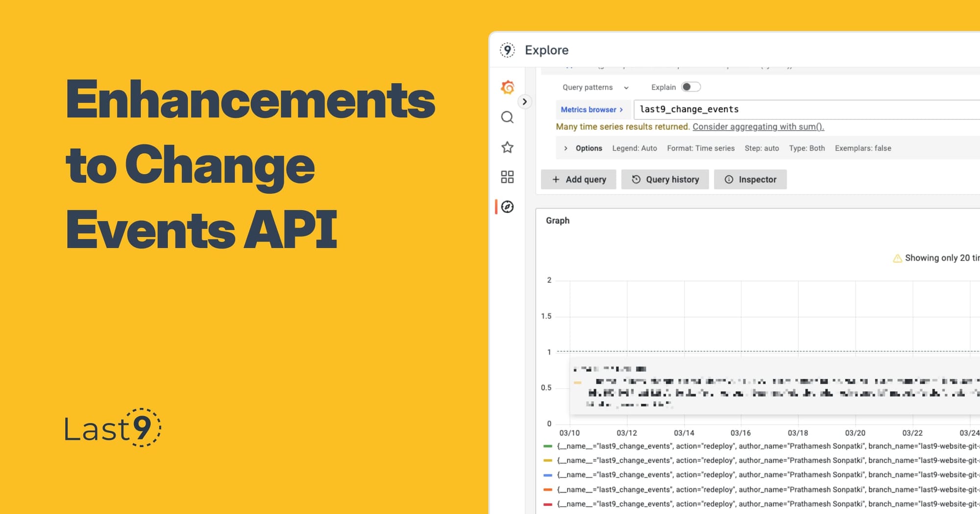
Task: Click the 'Step: auto' option text
Action: pos(762,148)
